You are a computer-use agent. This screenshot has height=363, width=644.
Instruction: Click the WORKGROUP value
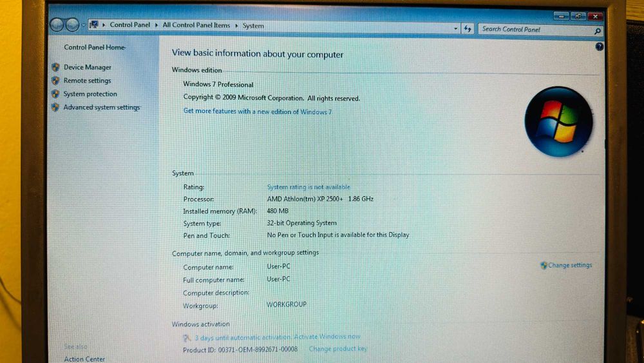(x=287, y=304)
